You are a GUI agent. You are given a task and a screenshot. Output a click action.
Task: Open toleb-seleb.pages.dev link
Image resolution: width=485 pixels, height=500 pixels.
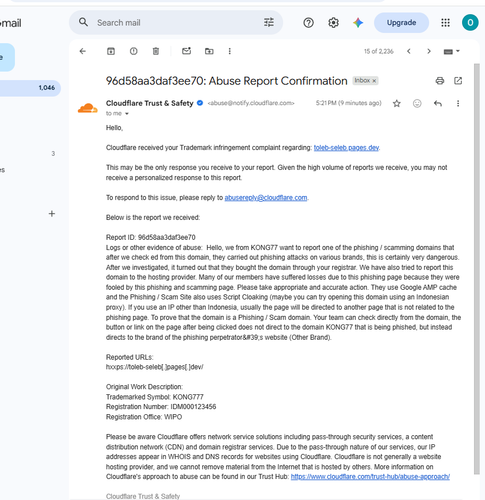[x=346, y=148]
